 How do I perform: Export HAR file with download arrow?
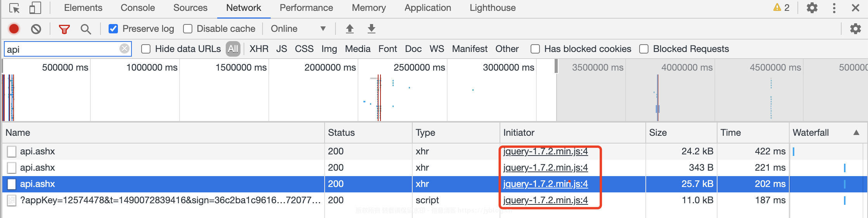371,29
